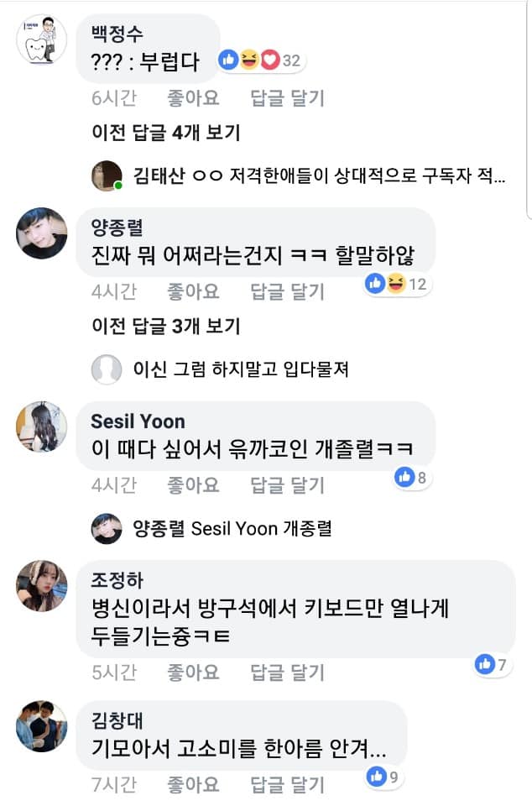The image size is (532, 806).
Task: Click 이신's default avatar in reply
Action: click(107, 368)
